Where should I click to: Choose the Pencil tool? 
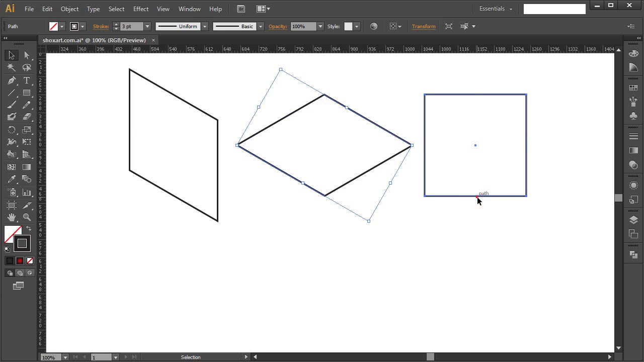click(27, 105)
